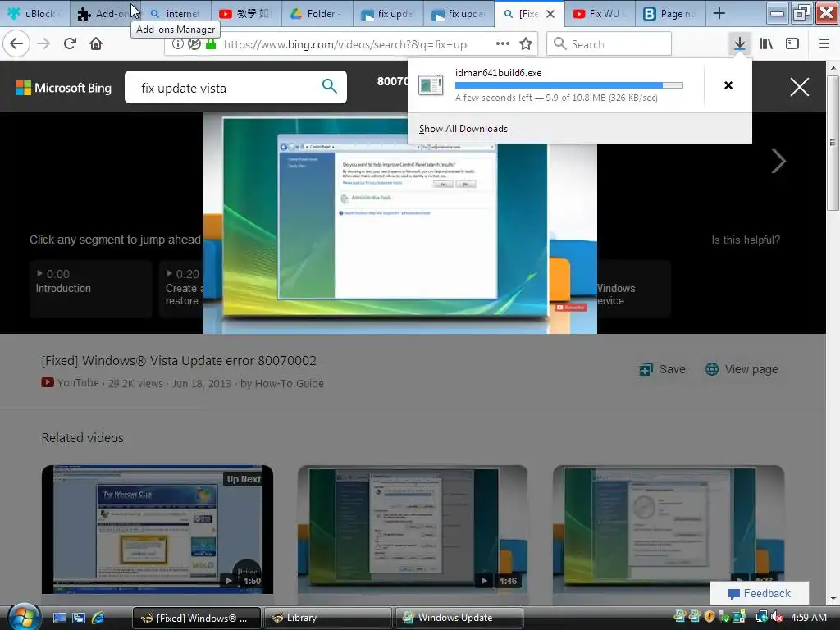Switch to the internet search tab

[176, 14]
